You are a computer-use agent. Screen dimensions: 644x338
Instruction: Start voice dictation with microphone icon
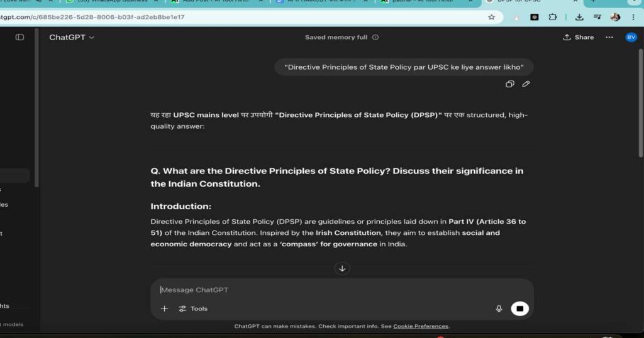point(499,309)
